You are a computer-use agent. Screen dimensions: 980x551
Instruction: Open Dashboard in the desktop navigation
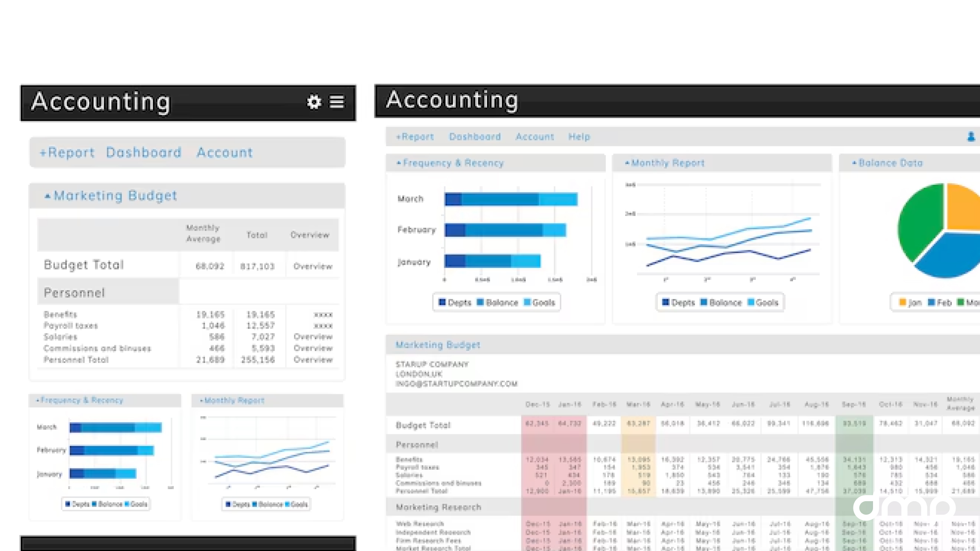(x=475, y=137)
